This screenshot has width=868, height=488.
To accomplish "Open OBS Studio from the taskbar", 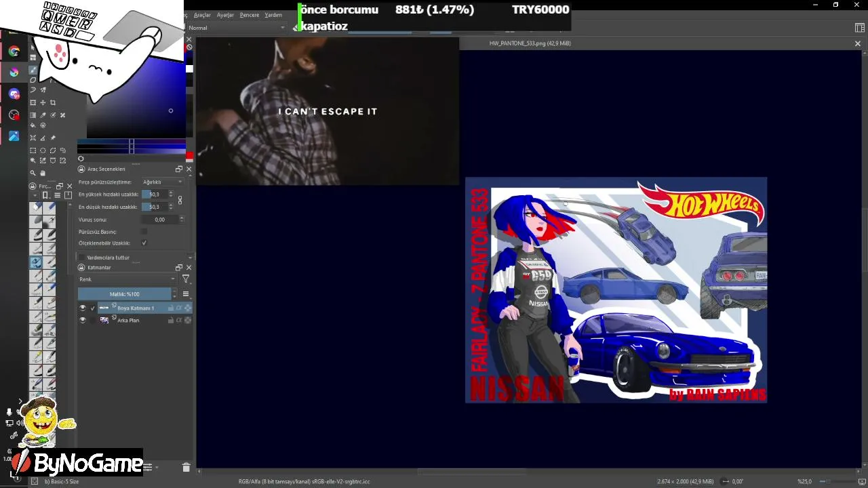I will tap(14, 115).
